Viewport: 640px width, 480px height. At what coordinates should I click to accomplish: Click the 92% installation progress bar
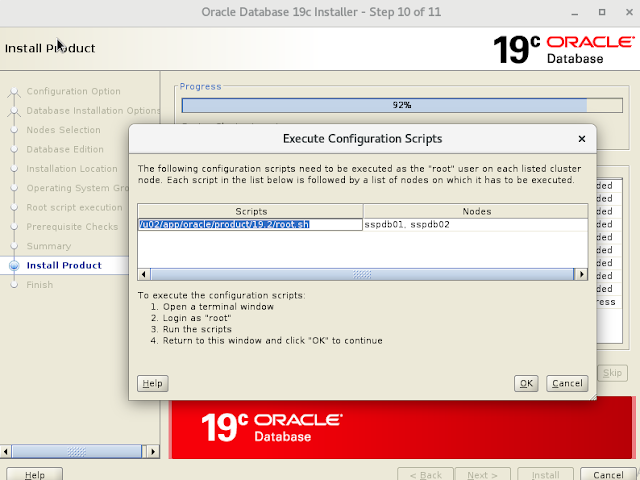[x=402, y=105]
